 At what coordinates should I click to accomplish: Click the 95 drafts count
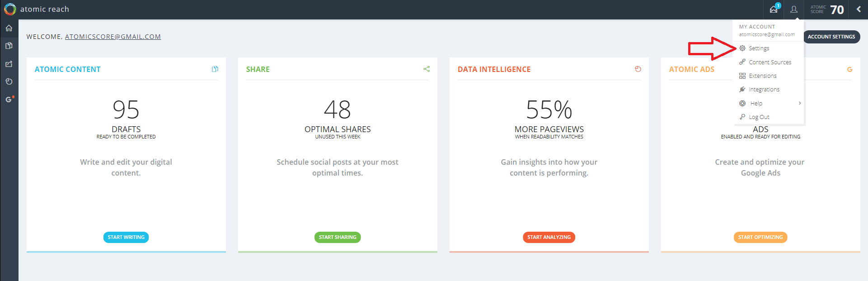pos(126,110)
